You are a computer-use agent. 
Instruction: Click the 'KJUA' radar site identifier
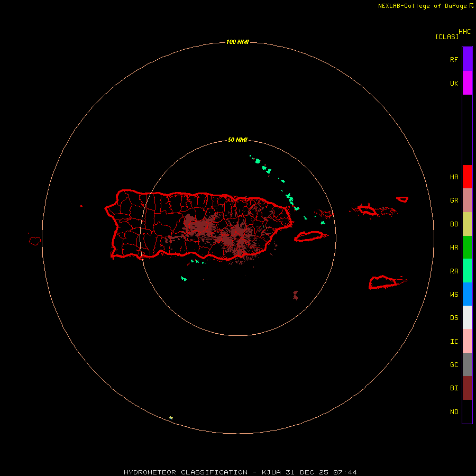[x=271, y=472]
